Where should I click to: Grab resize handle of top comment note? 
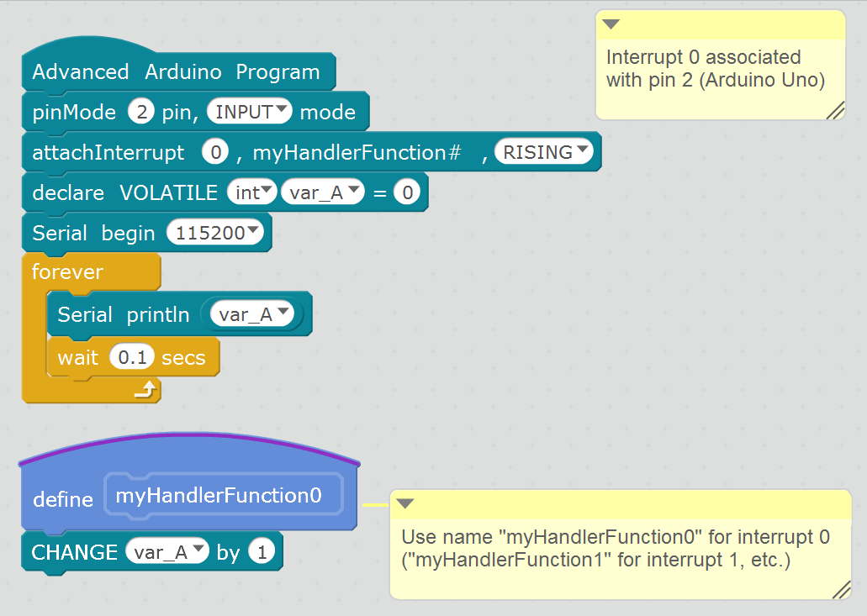[835, 110]
